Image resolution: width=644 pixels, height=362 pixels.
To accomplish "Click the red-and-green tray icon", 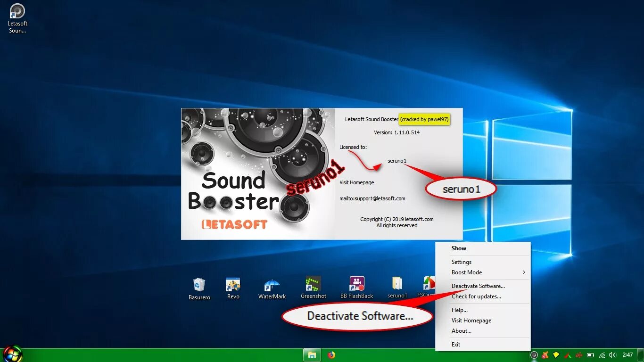I will [568, 355].
